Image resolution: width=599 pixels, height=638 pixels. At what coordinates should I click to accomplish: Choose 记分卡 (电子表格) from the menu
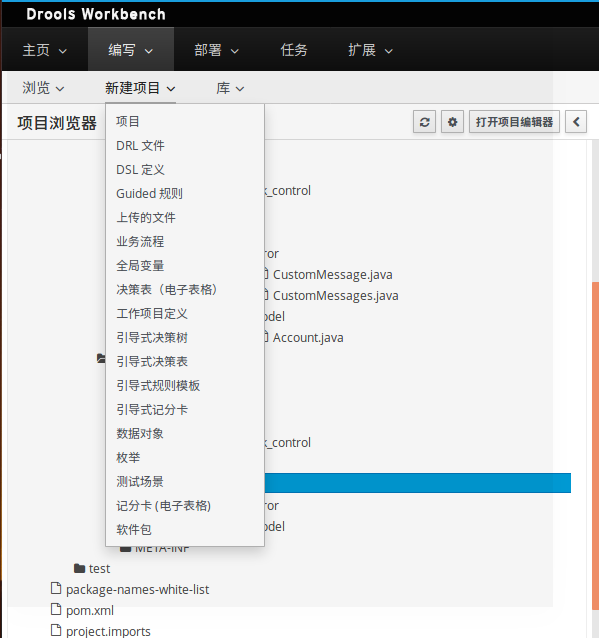185,505
